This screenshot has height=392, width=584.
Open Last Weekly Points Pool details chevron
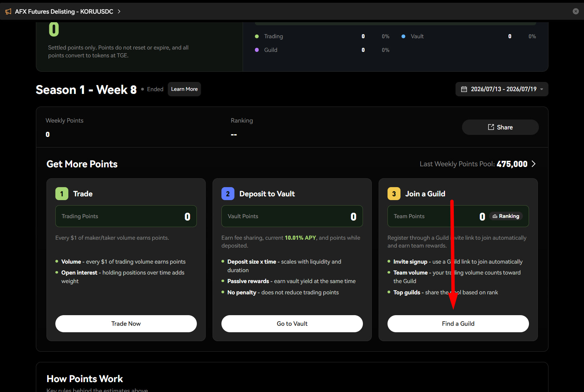point(533,164)
